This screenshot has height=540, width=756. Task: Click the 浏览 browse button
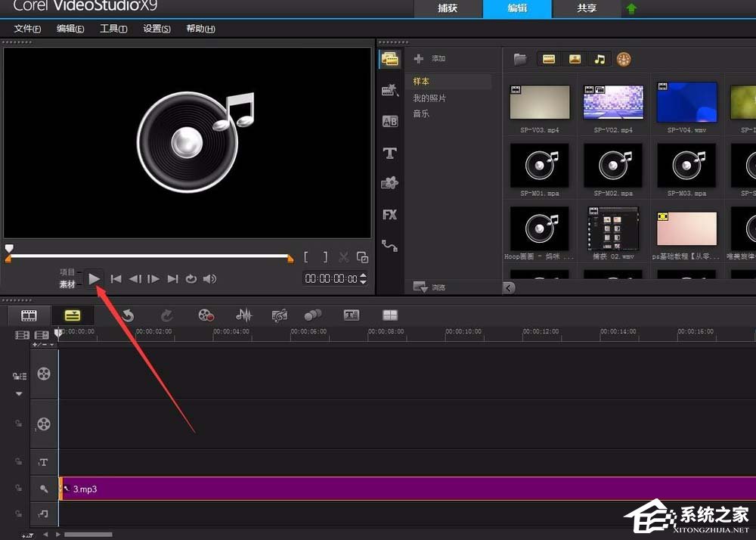pos(429,287)
